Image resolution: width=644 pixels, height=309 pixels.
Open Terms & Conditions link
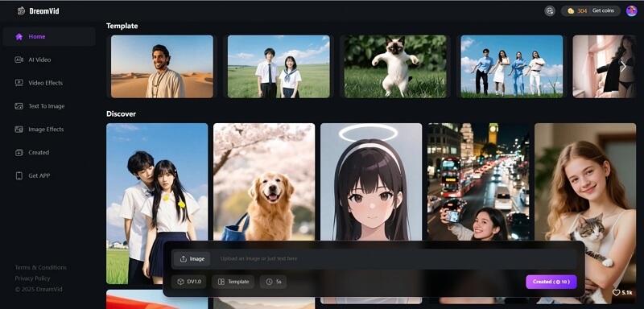pos(41,267)
